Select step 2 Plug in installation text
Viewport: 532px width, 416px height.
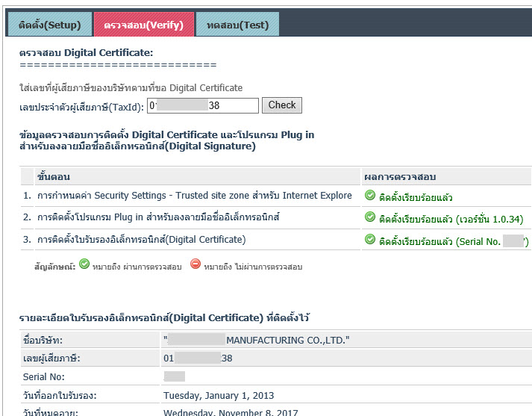[158, 217]
